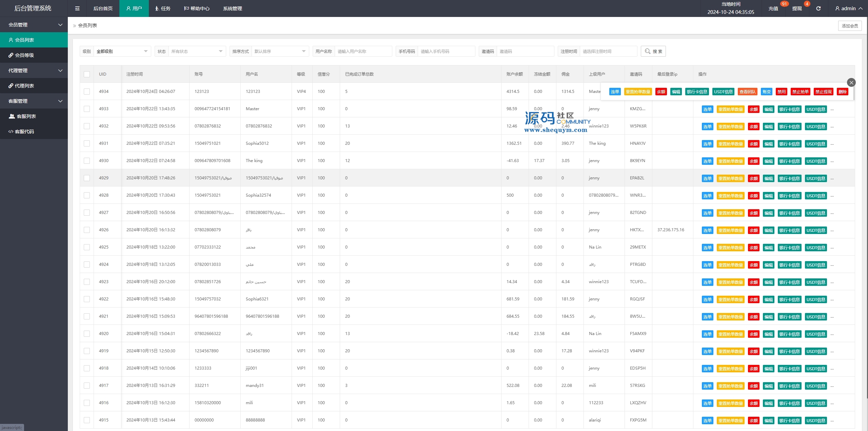Open the 状态 所有状态 dropdown

(x=197, y=51)
